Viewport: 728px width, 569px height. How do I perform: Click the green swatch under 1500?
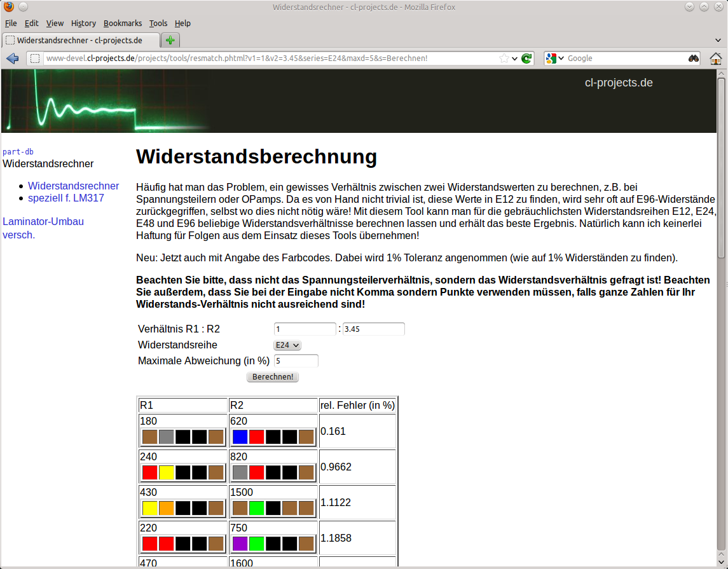[256, 508]
